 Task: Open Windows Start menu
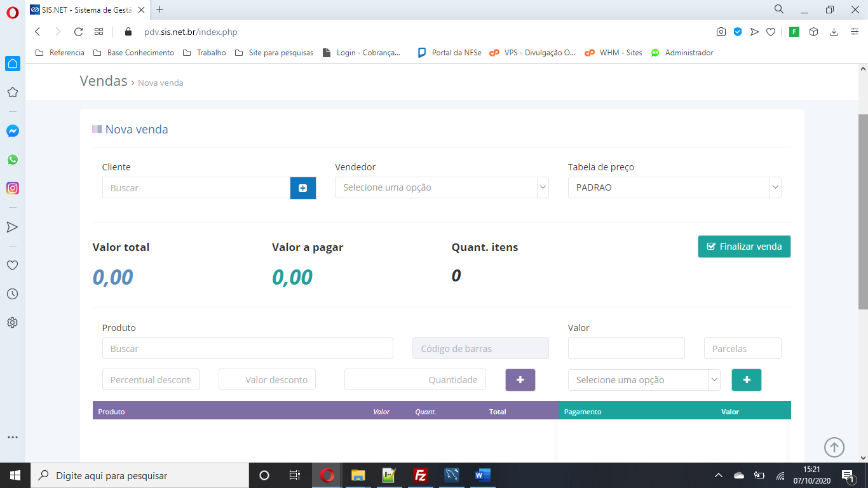[15, 475]
